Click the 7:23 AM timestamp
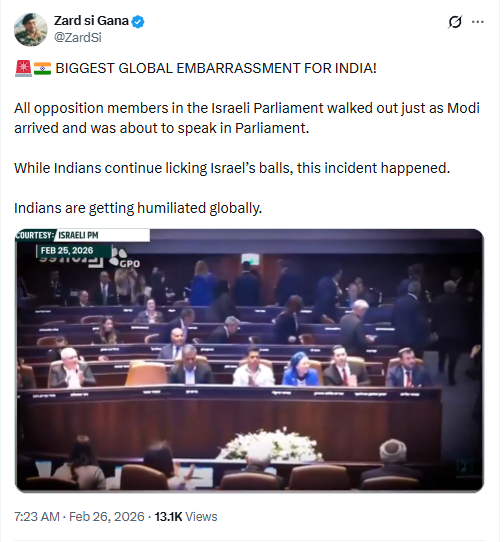The width and height of the screenshot is (504, 542). 37,516
